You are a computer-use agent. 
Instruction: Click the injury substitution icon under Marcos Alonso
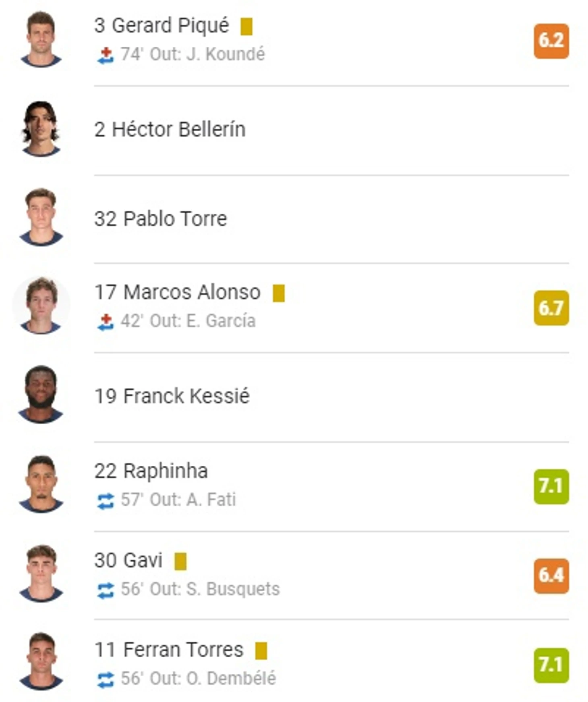[x=106, y=322]
